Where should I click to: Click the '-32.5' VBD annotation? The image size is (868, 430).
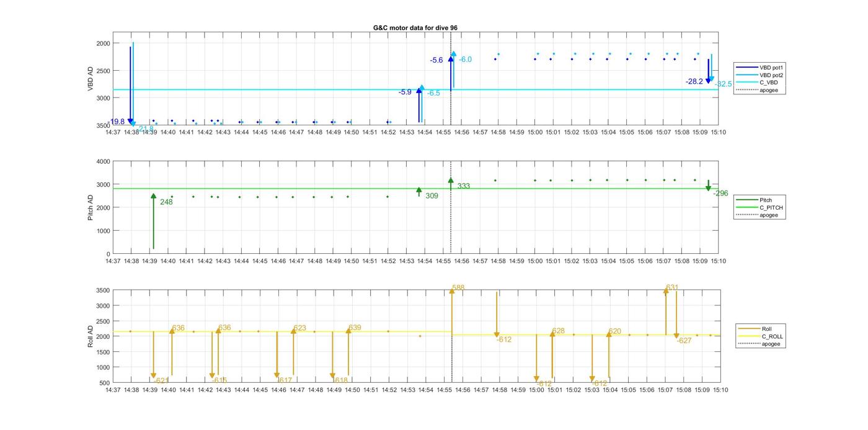click(x=724, y=84)
